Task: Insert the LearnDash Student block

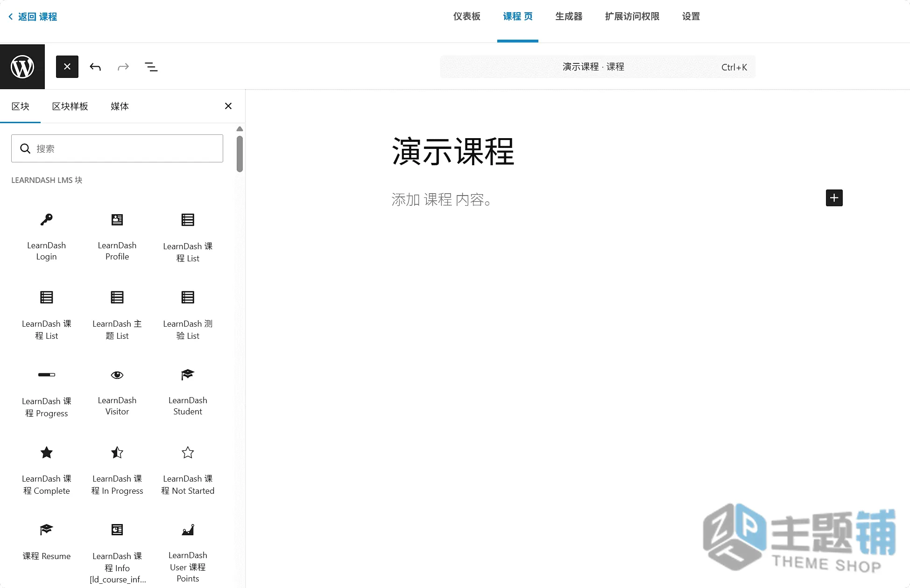Action: coord(188,393)
